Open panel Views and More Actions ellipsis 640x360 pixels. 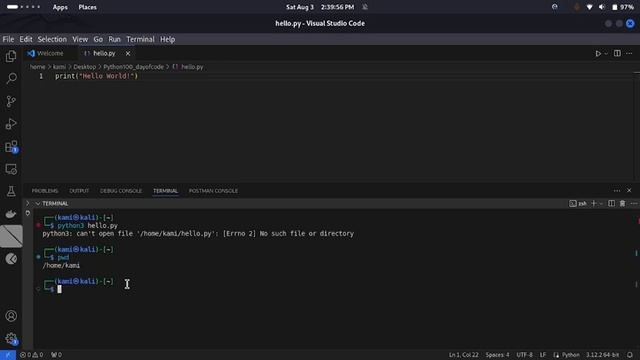(x=617, y=191)
